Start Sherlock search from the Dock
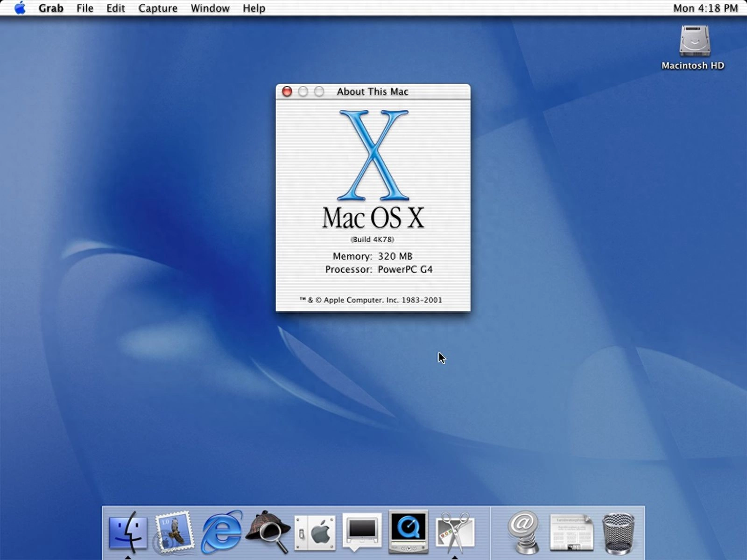Viewport: 747px width, 560px height. coord(268,532)
